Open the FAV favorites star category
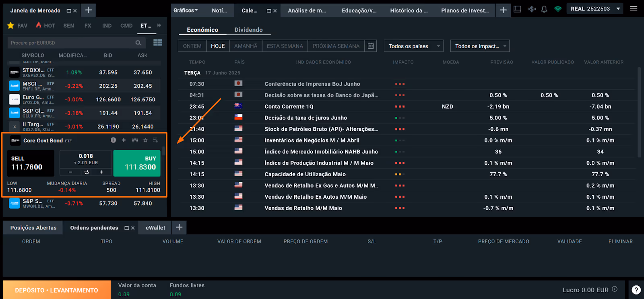Viewport: 644px width, 299px height. point(17,25)
